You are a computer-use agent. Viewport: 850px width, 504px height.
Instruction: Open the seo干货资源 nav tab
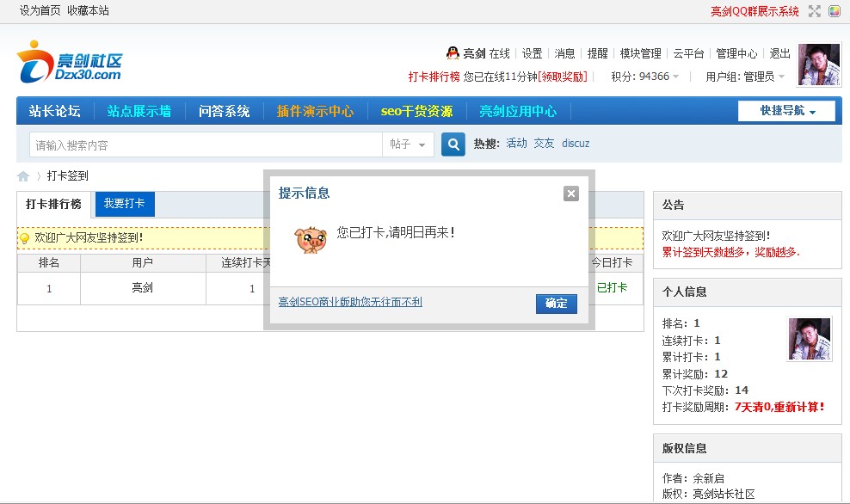[416, 111]
